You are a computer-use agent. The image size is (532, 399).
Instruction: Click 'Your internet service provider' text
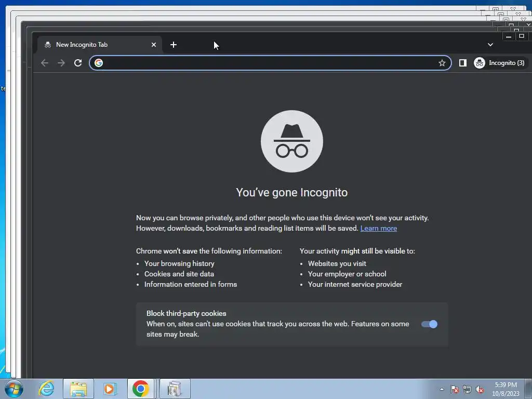pyautogui.click(x=355, y=284)
